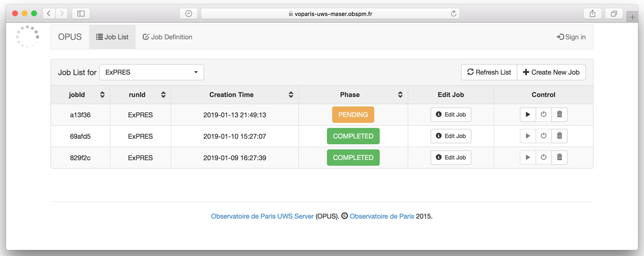Click the Safari address bar URL
Viewport: 644px width, 256px height.
pos(330,14)
